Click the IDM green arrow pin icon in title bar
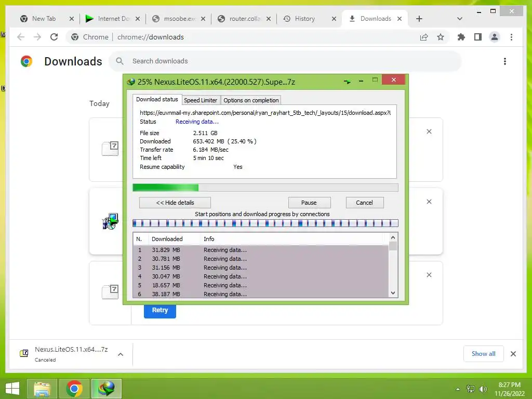This screenshot has width=532, height=399. tap(347, 82)
